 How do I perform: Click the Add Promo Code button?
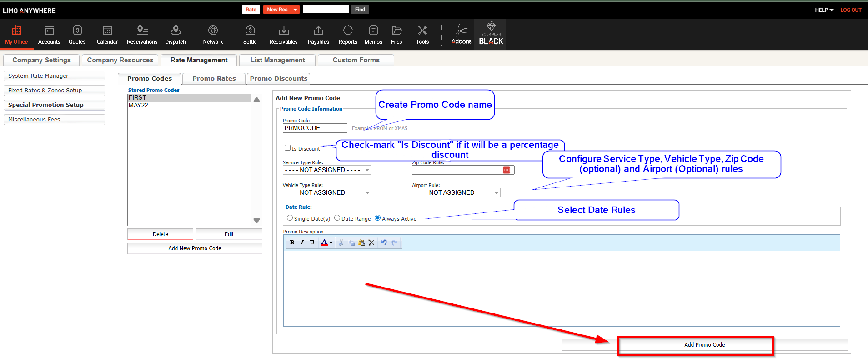point(704,345)
